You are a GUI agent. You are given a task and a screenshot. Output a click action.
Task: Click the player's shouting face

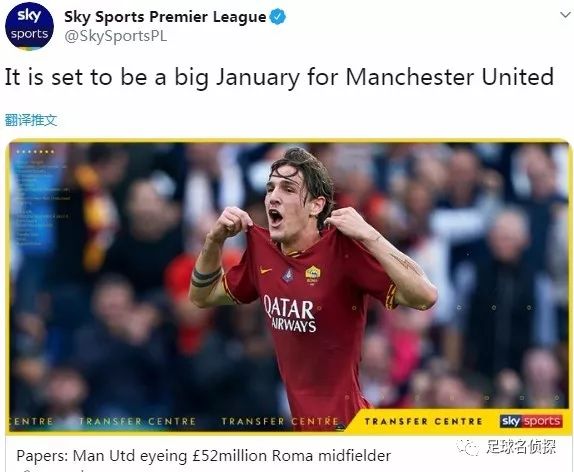point(284,207)
